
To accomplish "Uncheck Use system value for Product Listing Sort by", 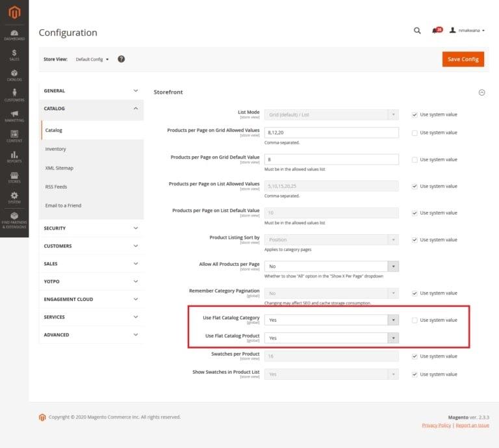I will click(x=415, y=240).
